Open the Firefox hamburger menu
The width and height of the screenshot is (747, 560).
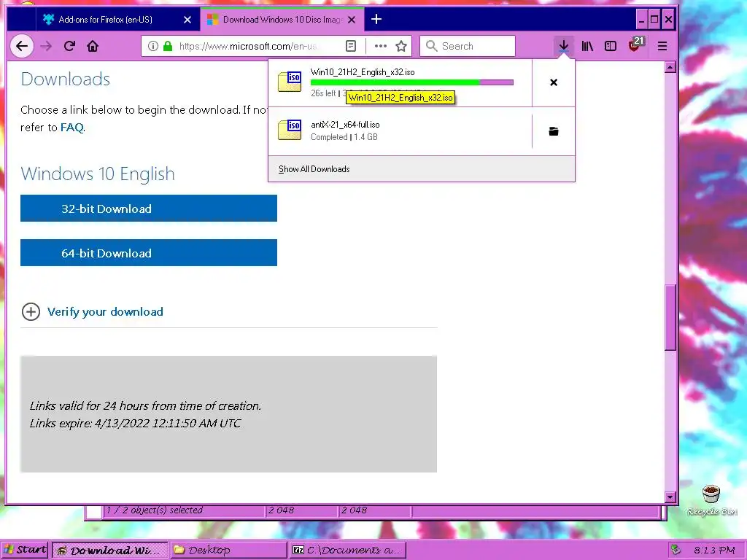click(x=662, y=46)
